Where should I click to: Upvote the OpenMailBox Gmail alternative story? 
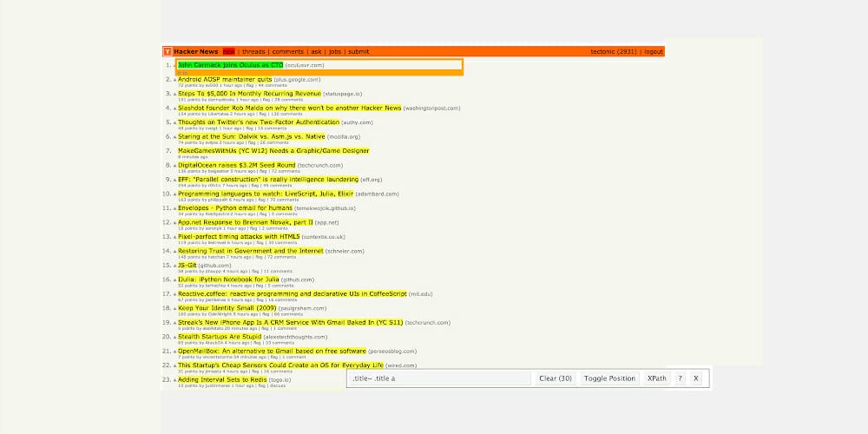[x=175, y=352]
